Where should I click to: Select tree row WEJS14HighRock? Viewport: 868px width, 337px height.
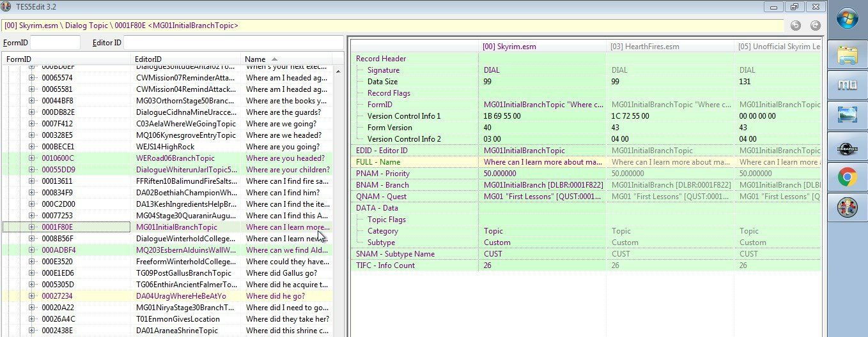(166, 147)
